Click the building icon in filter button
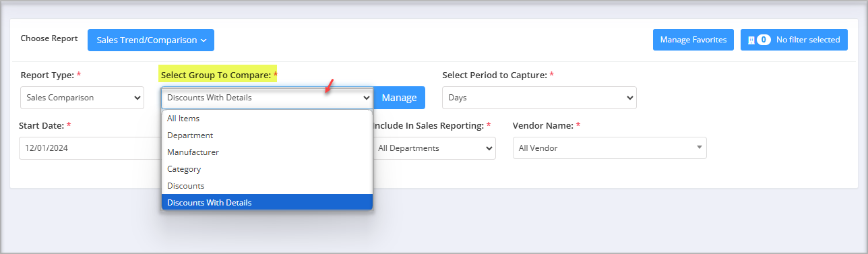 751,40
